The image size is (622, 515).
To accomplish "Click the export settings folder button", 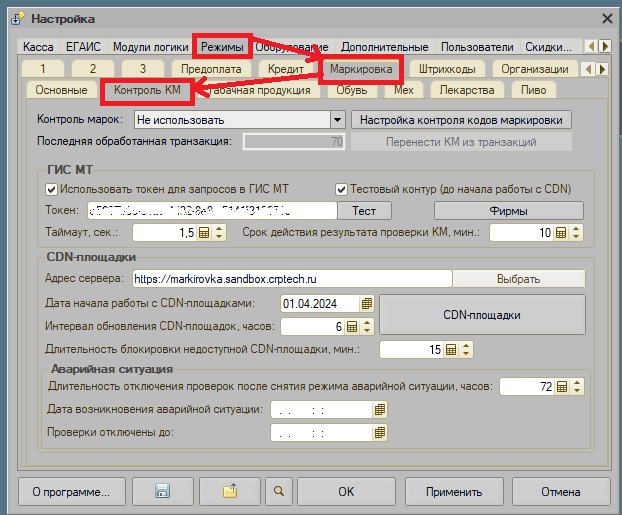I will 230,491.
